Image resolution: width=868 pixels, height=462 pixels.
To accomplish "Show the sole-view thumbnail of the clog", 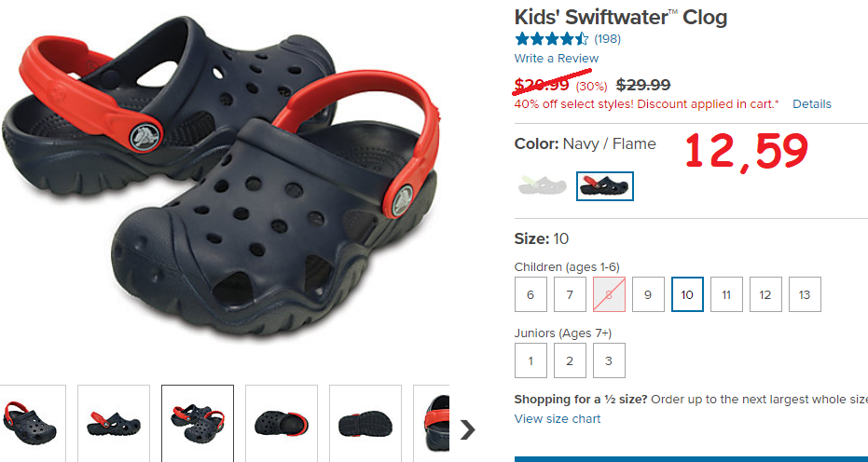I will (x=365, y=423).
